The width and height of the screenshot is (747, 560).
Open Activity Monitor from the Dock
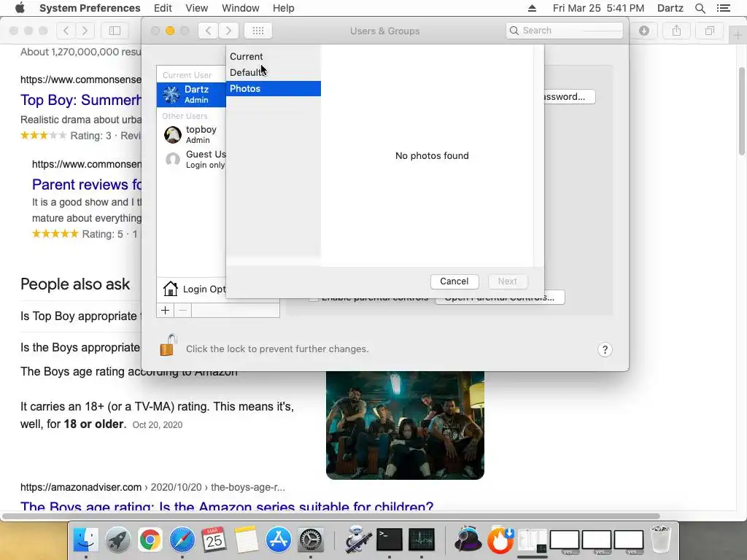click(x=422, y=540)
